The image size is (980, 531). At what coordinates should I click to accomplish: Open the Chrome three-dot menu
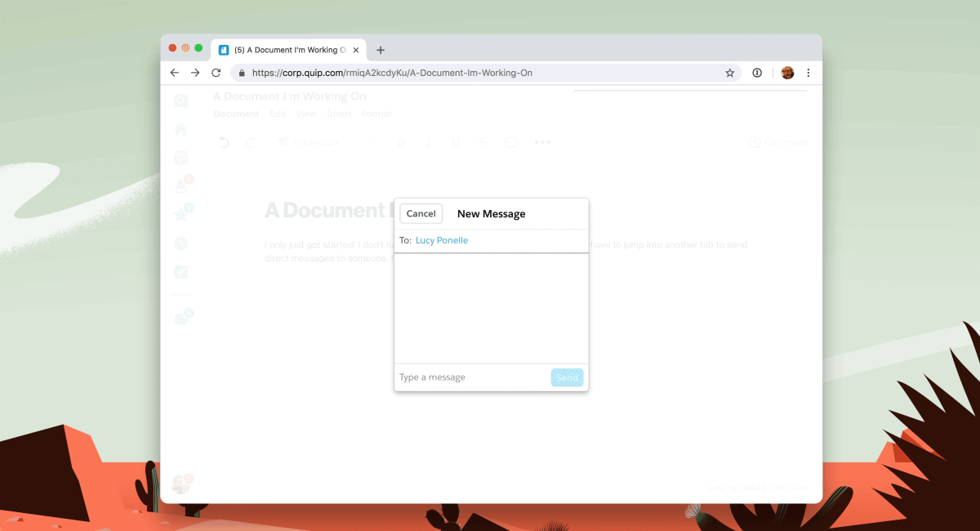pos(808,73)
